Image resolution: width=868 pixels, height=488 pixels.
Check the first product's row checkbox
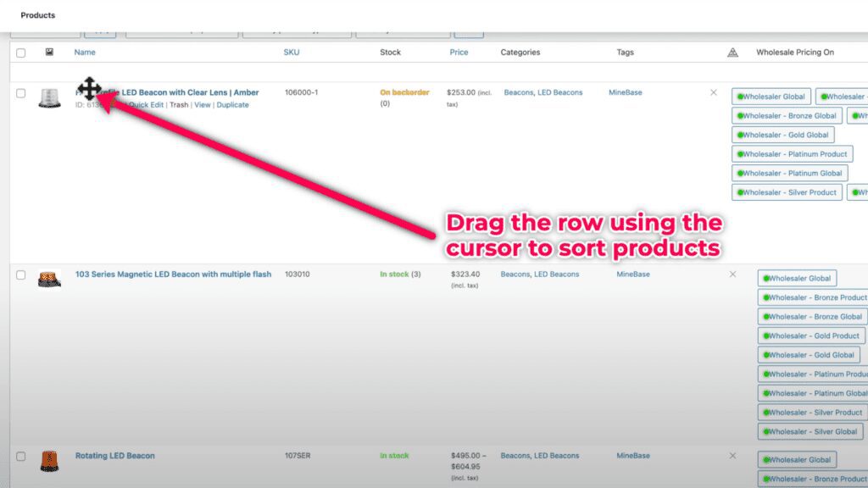(x=19, y=93)
